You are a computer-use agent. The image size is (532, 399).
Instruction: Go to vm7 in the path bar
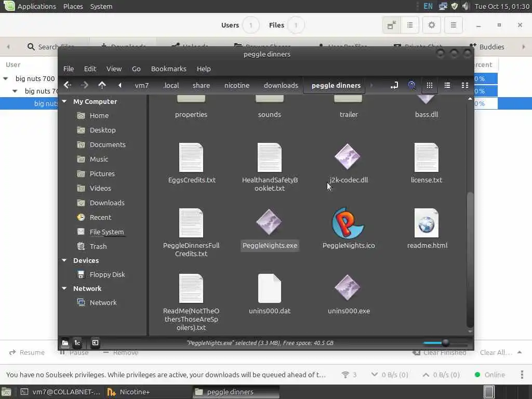pos(142,86)
